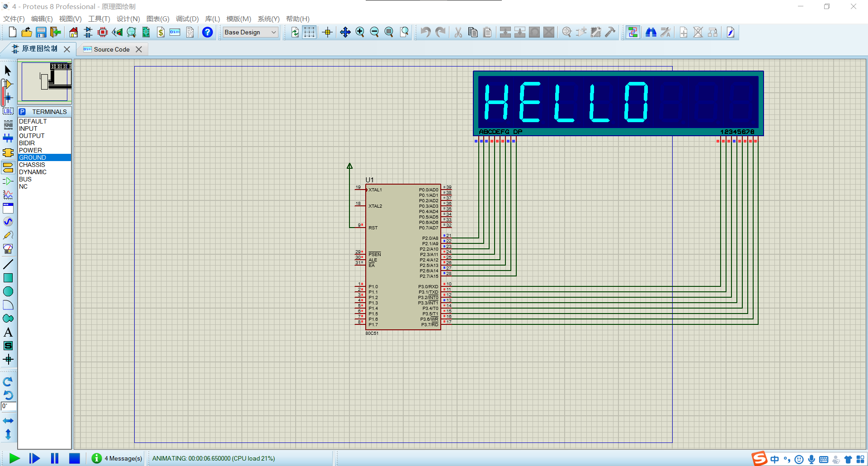868x466 pixels.
Task: Click the P pick-devices button
Action: click(23, 112)
